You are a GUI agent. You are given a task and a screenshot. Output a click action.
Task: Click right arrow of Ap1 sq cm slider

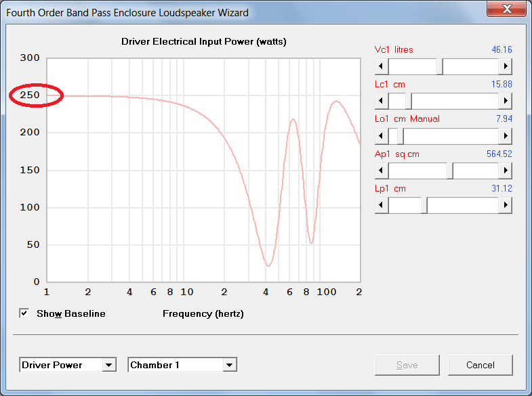[x=506, y=171]
